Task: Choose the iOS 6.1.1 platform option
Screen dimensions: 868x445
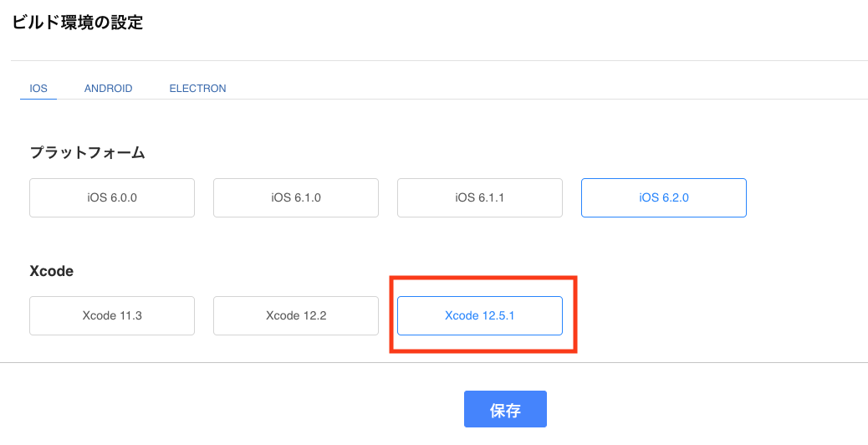Action: (x=479, y=197)
